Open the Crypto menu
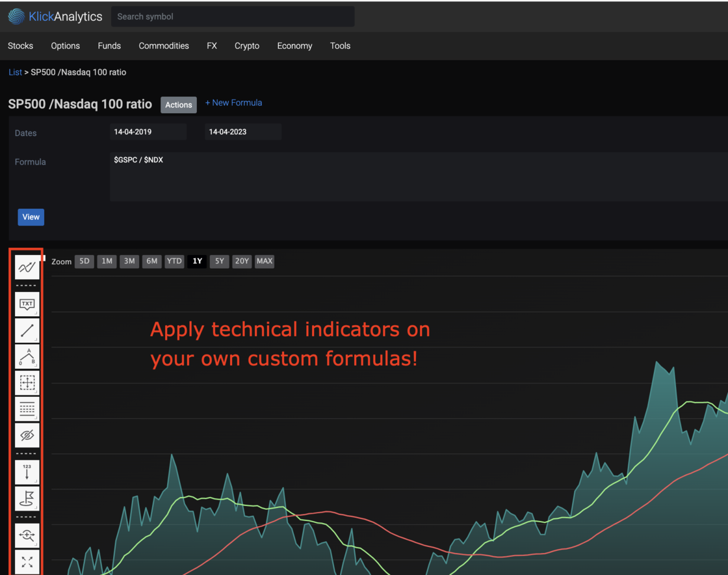Viewport: 728px width, 575px height. pyautogui.click(x=247, y=46)
